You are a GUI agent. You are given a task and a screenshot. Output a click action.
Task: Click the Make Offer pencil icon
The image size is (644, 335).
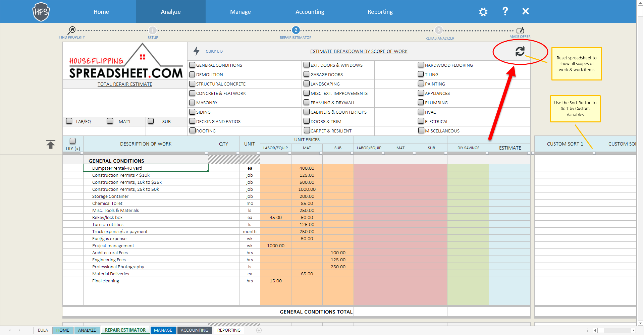[x=520, y=31]
